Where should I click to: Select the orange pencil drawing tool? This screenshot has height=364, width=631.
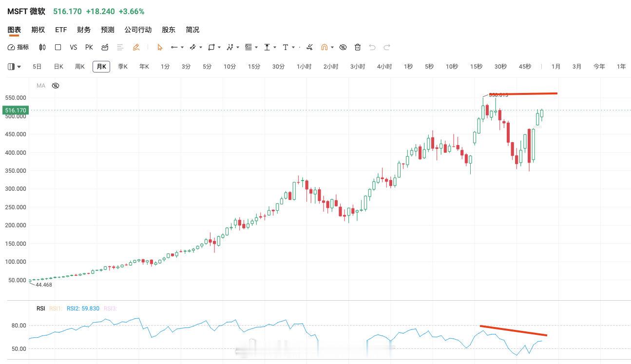point(136,47)
